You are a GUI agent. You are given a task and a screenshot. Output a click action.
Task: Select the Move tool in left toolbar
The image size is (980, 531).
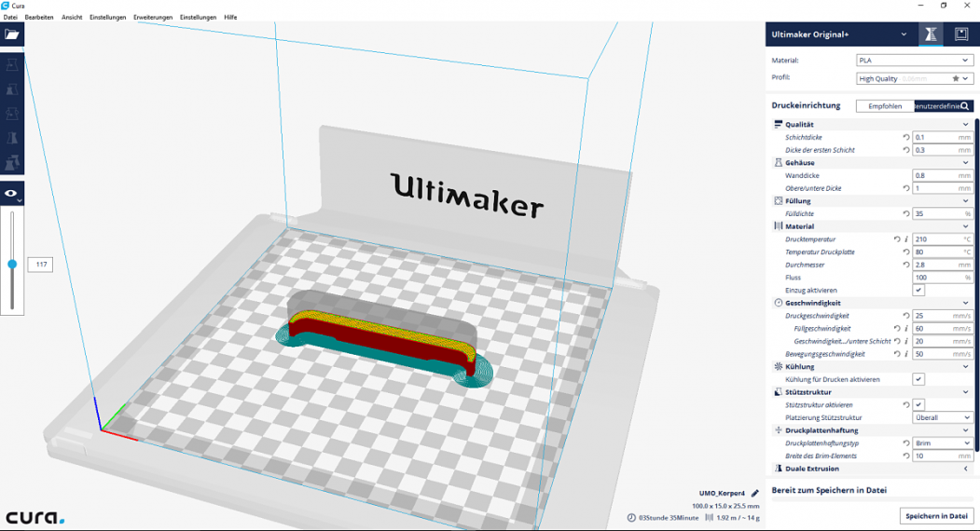click(x=12, y=65)
